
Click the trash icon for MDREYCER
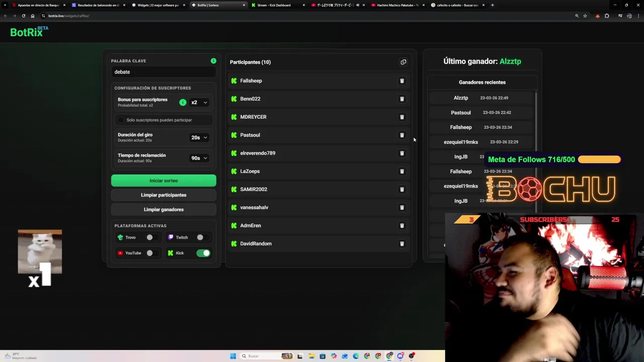click(401, 117)
